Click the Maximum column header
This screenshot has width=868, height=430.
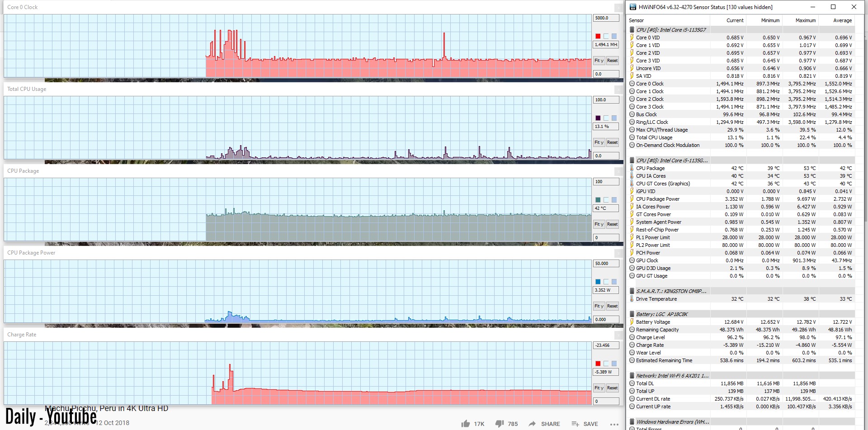805,20
